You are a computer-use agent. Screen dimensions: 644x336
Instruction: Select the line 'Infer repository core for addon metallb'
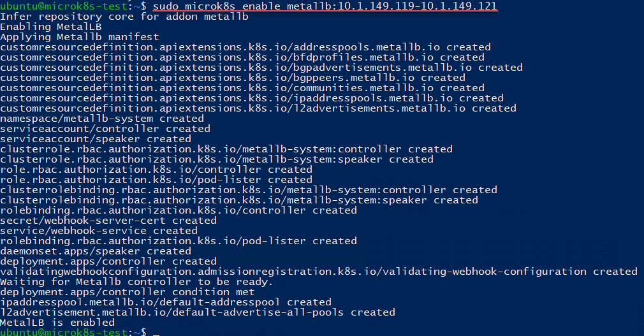pos(124,17)
